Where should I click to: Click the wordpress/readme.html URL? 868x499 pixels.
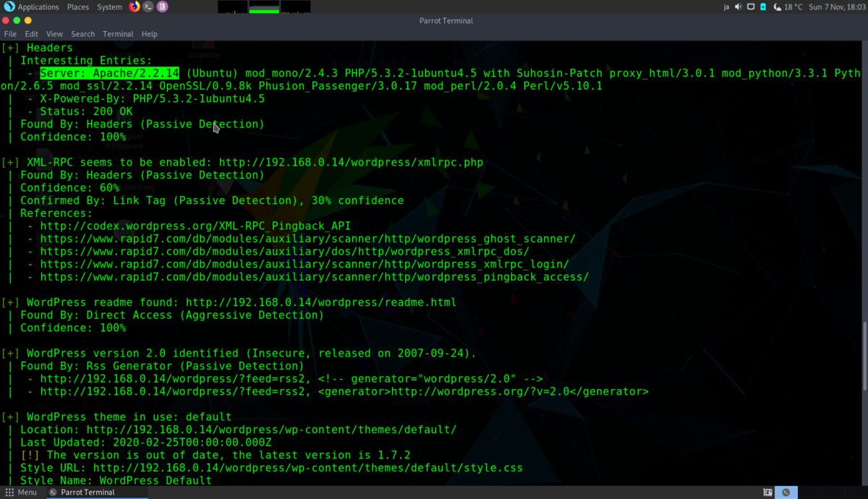321,302
